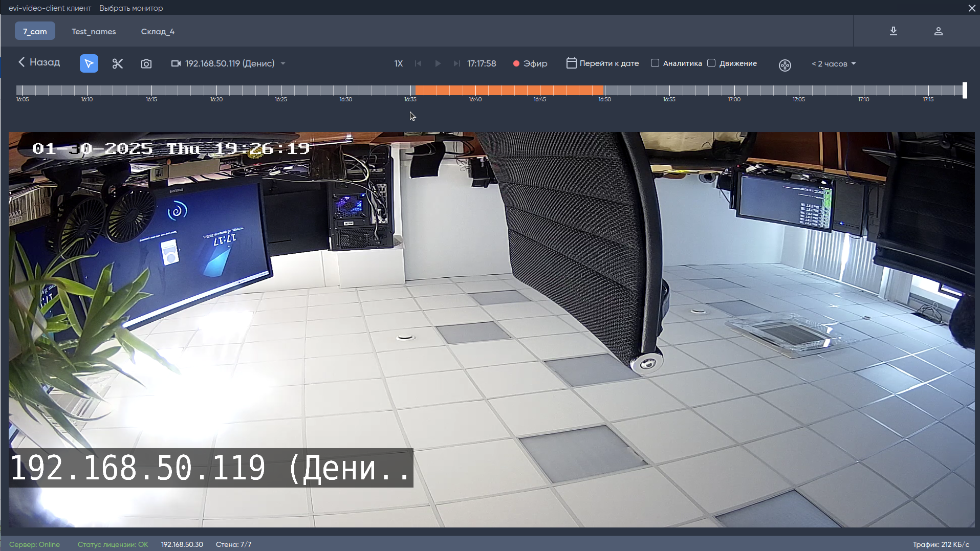980x551 pixels.
Task: Open the '< 2 часов' range dropdown
Action: [x=834, y=64]
